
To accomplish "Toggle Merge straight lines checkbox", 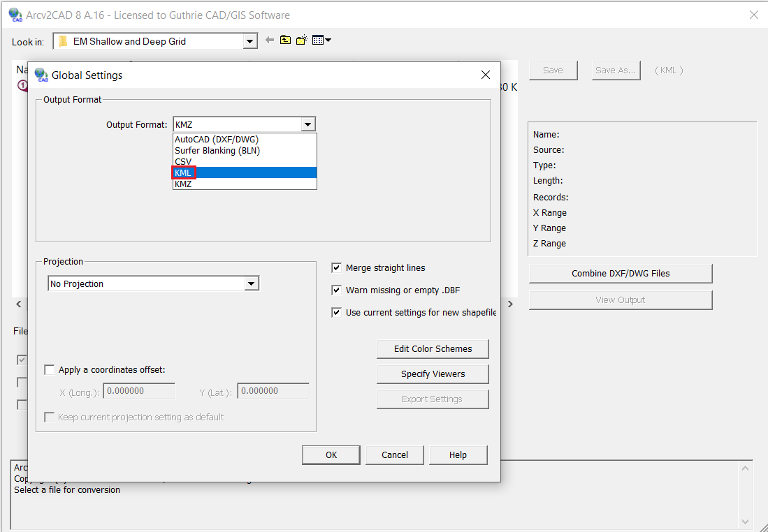I will [x=337, y=267].
